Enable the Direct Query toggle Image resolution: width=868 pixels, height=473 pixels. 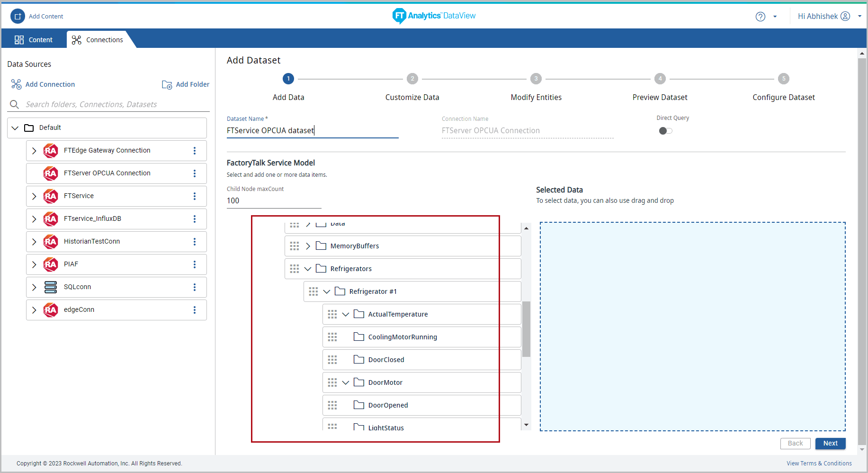[x=665, y=131]
